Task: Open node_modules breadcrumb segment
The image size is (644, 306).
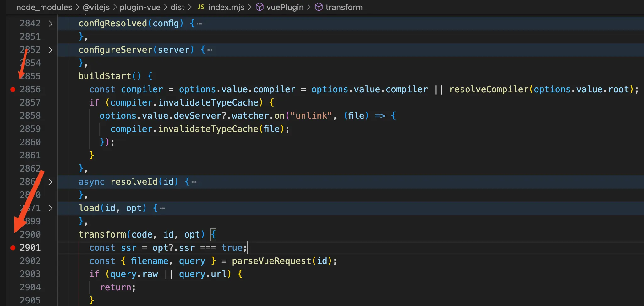Action: 44,7
